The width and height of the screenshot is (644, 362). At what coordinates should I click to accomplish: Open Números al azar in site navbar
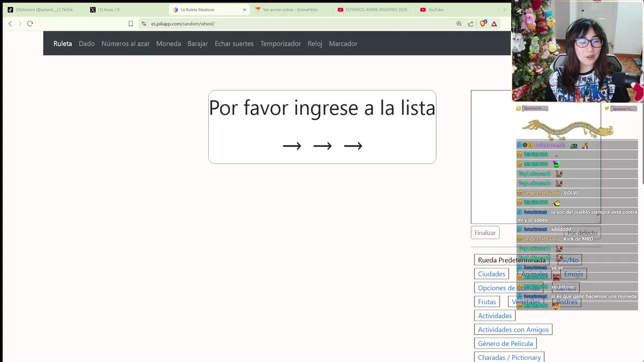(x=125, y=44)
